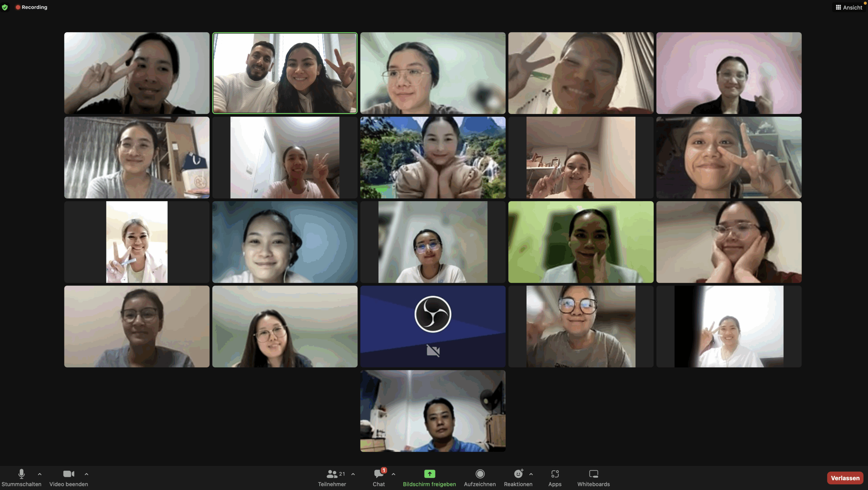The width and height of the screenshot is (868, 490).
Task: Open the Apps icon
Action: (555, 474)
